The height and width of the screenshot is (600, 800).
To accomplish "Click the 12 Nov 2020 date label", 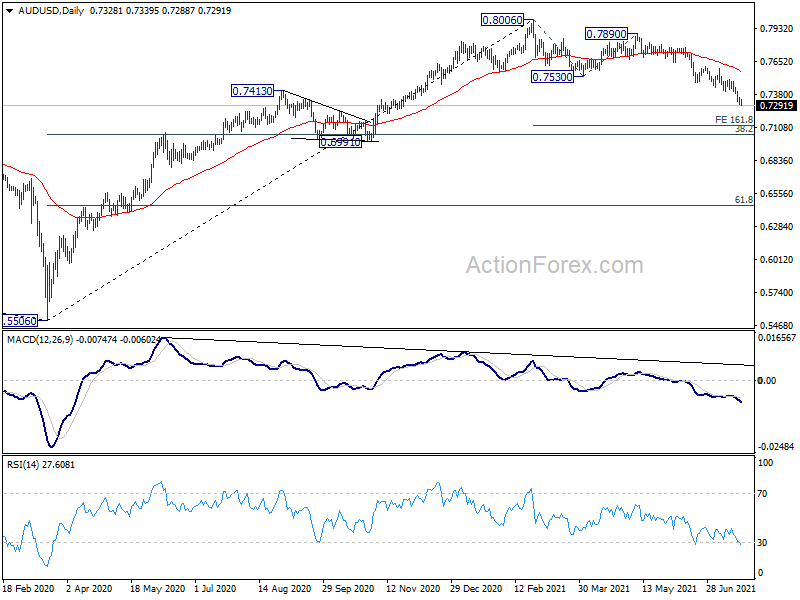I will [413, 589].
